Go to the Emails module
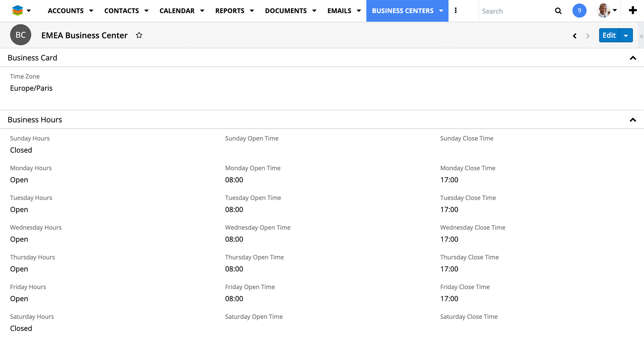 click(x=339, y=11)
